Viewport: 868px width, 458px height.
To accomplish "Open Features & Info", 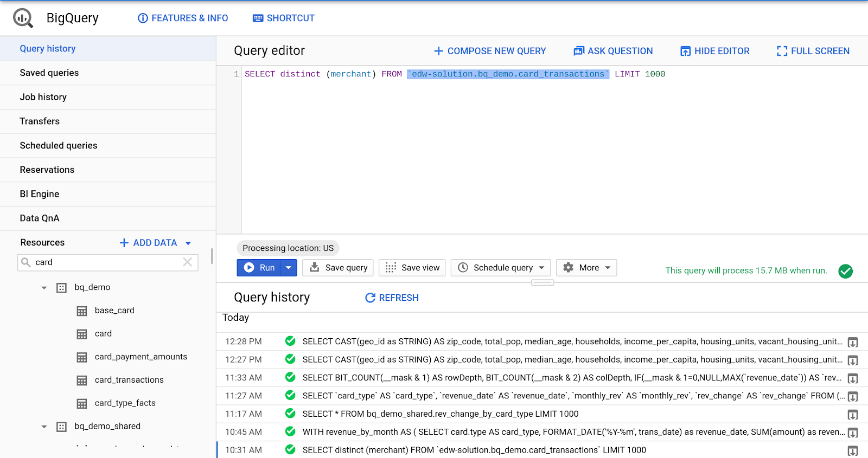I will coord(183,18).
